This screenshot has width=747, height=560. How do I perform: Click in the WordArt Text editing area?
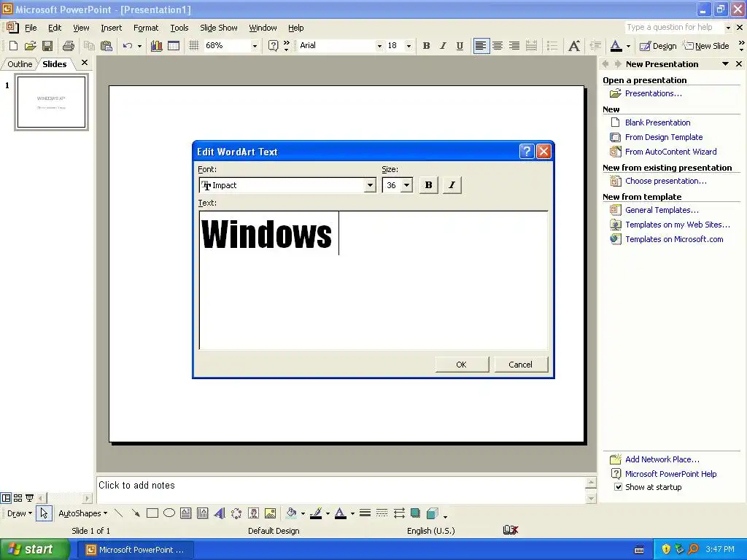[373, 280]
